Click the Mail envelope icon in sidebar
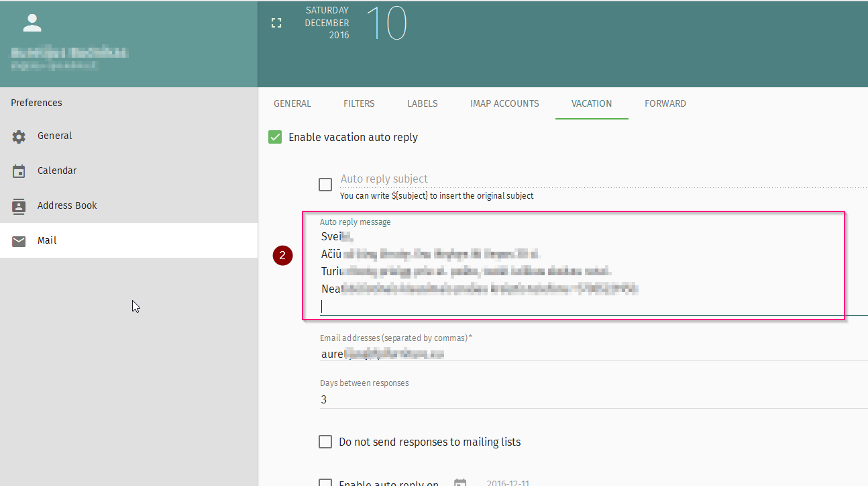 point(19,241)
